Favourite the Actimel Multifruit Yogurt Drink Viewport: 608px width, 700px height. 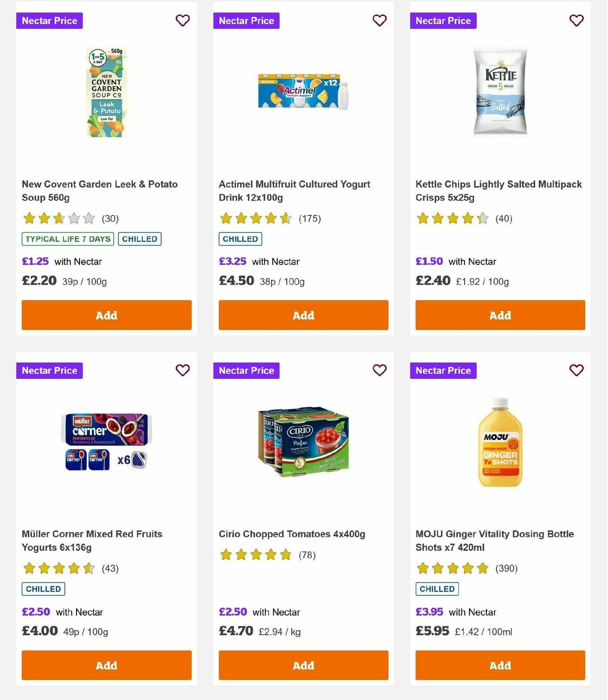(x=379, y=21)
